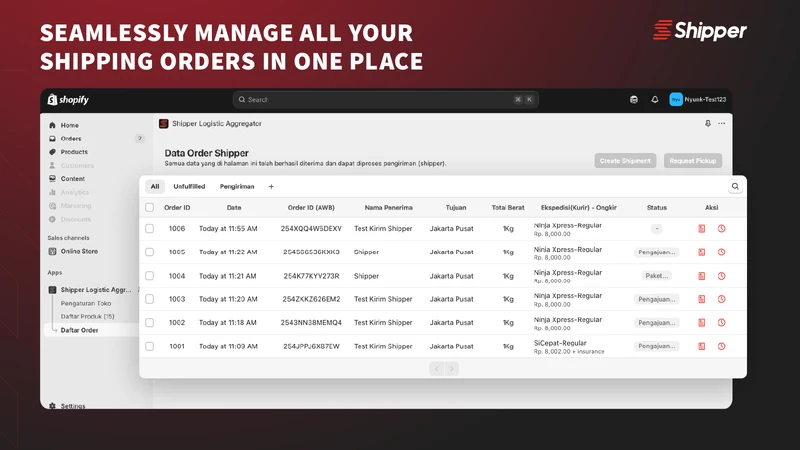Click Today at 11:18 AM cell
800x450 pixels.
pyautogui.click(x=228, y=322)
